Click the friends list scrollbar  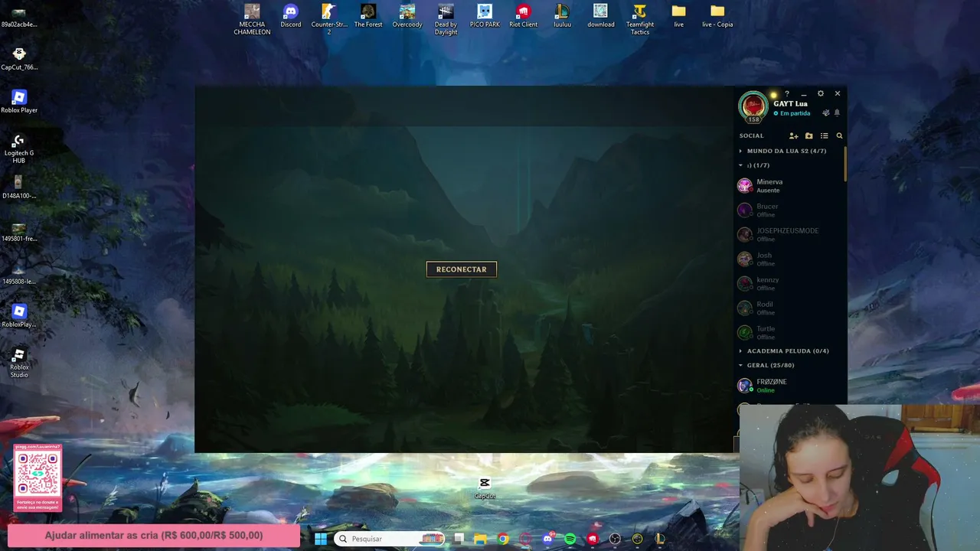(845, 162)
